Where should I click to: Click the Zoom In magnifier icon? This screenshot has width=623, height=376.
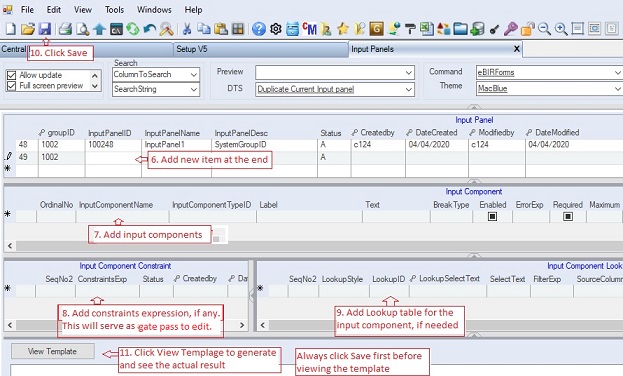click(x=561, y=29)
